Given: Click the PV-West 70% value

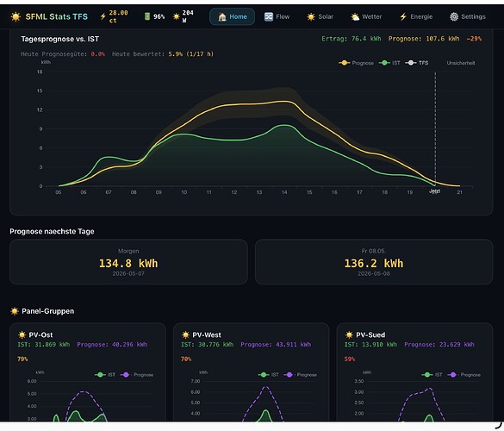Looking at the screenshot, I should (186, 359).
